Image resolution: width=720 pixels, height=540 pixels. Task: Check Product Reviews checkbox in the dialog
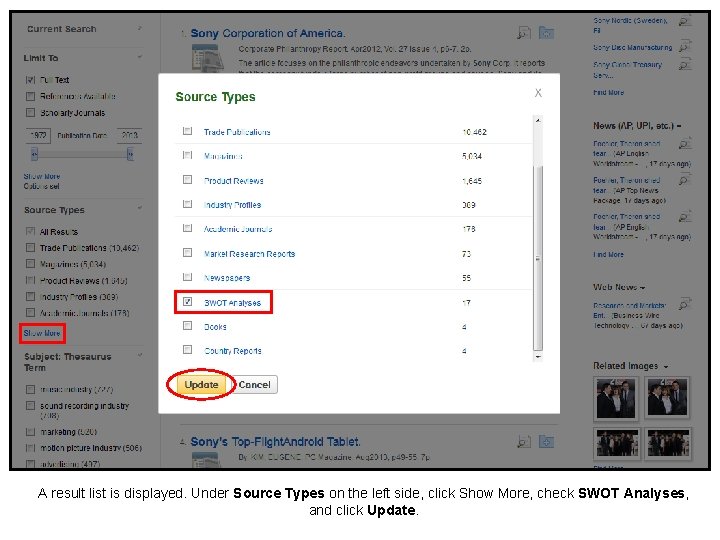[x=187, y=180]
